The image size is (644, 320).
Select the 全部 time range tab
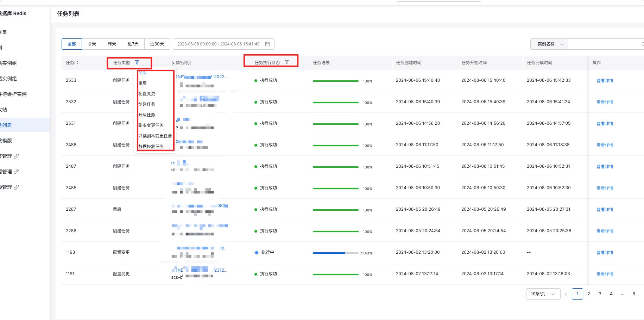click(72, 44)
